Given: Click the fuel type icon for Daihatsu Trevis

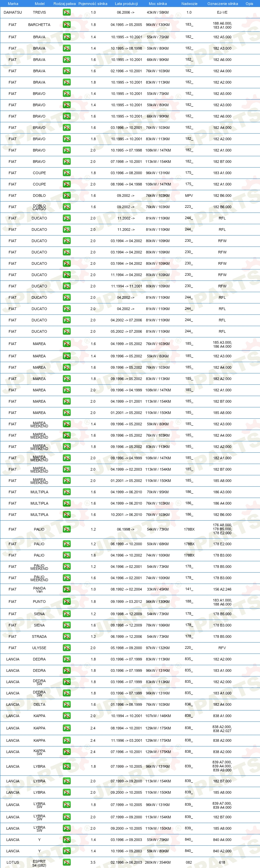Looking at the screenshot, I should point(66,12).
